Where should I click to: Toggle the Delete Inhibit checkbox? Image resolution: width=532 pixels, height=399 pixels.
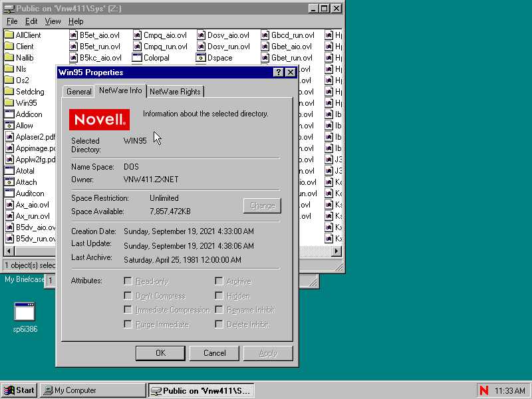click(x=219, y=325)
